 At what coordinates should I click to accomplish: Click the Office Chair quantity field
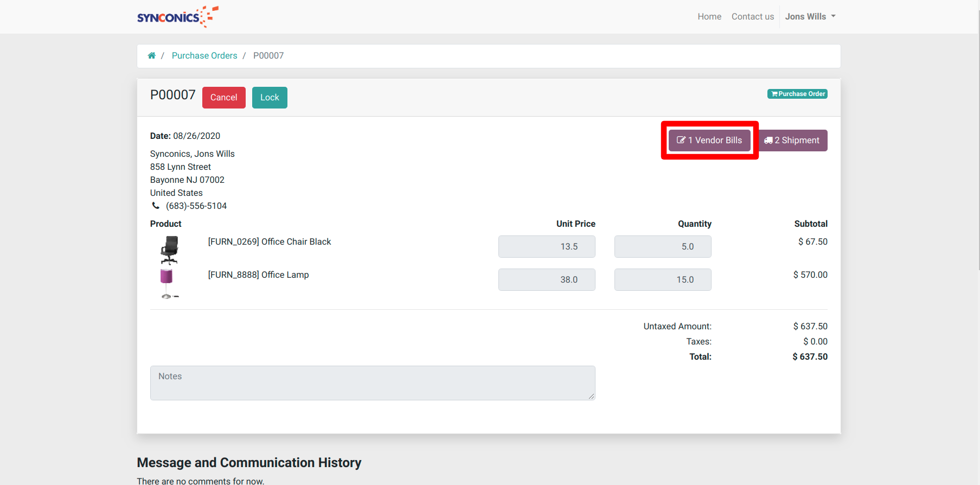click(x=663, y=247)
